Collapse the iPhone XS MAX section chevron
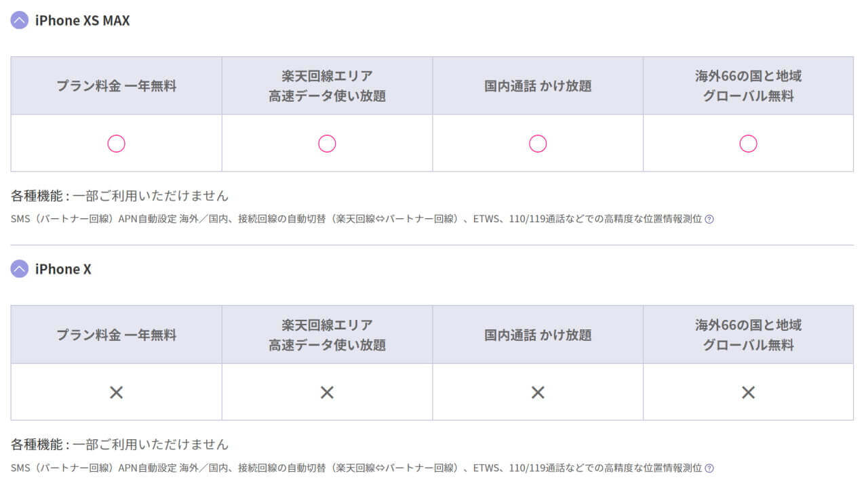 [x=20, y=20]
